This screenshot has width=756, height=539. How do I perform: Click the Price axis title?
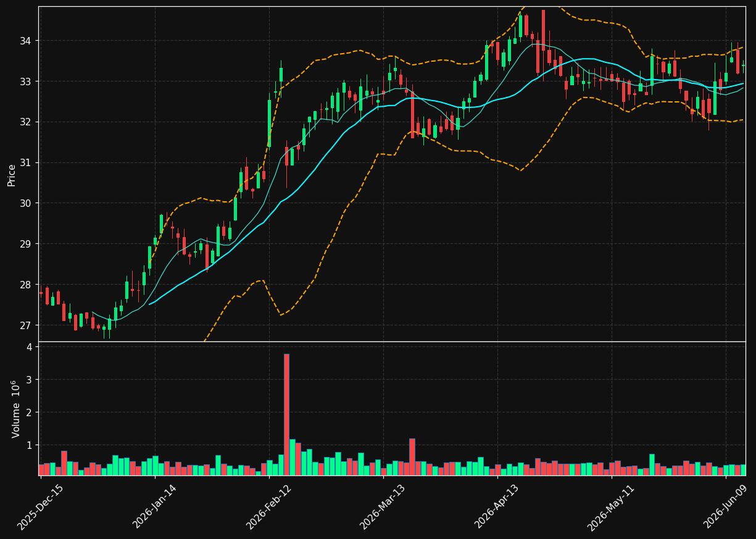[12, 175]
